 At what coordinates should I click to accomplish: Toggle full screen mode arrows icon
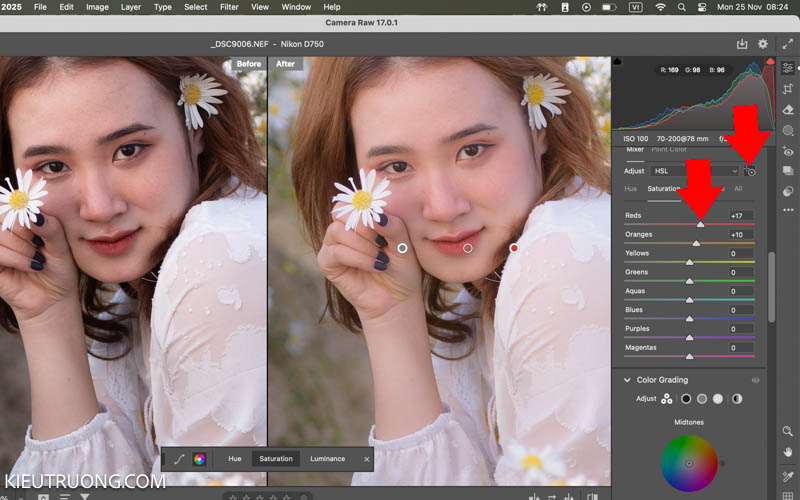coord(788,44)
